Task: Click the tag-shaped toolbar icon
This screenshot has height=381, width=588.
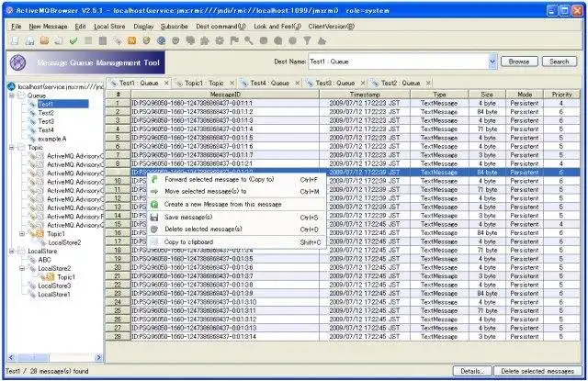Action: tap(118, 40)
